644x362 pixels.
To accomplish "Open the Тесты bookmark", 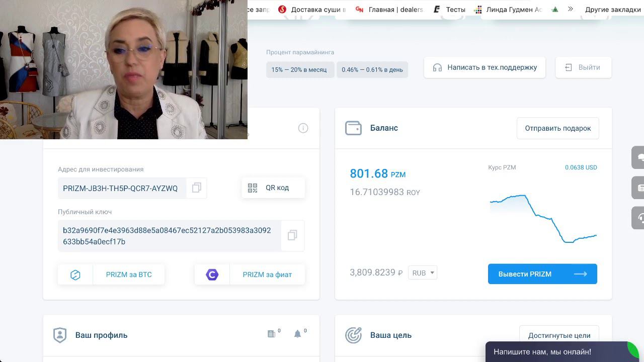I will point(449,10).
